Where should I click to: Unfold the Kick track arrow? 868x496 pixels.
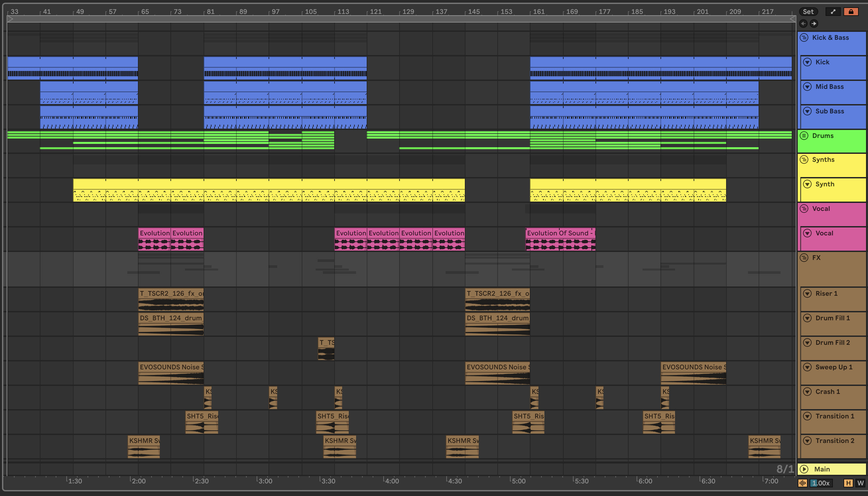(x=807, y=62)
